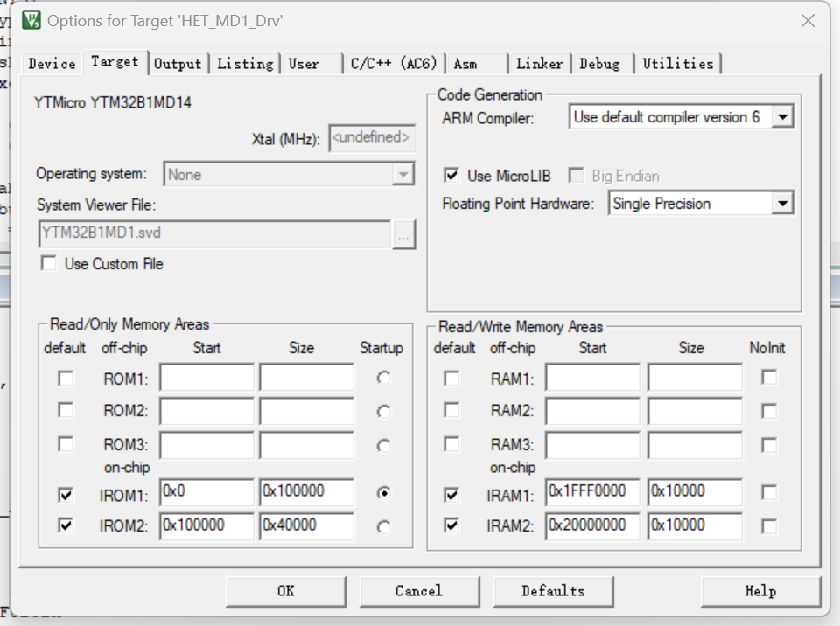
Task: Enable the RAM1 default checkbox
Action: (x=451, y=379)
